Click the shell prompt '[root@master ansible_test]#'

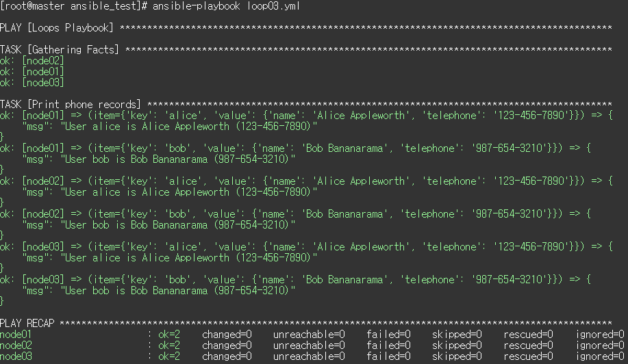(x=74, y=6)
